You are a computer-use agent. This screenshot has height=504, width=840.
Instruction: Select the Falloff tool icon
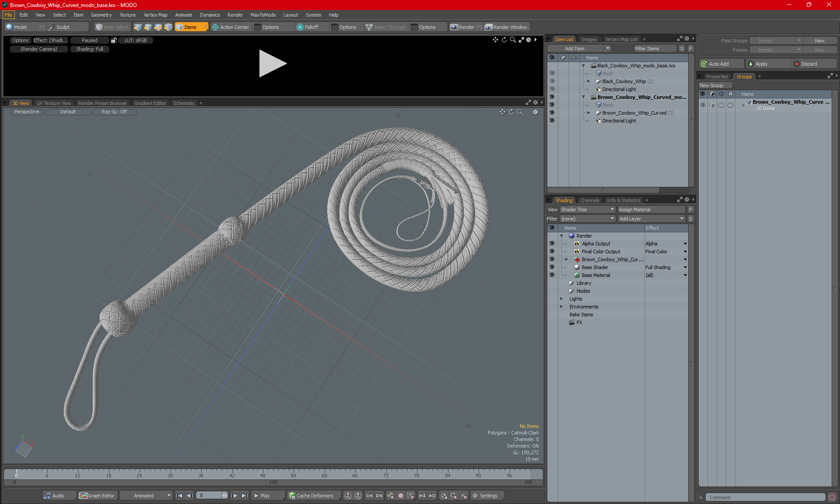pyautogui.click(x=300, y=27)
